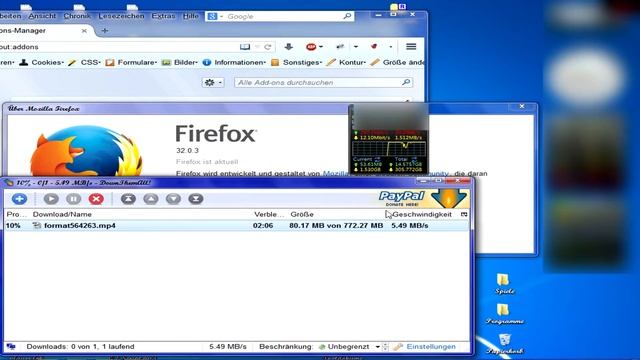This screenshot has width=640, height=360.
Task: Open a new tab with plus button
Action: [x=104, y=31]
